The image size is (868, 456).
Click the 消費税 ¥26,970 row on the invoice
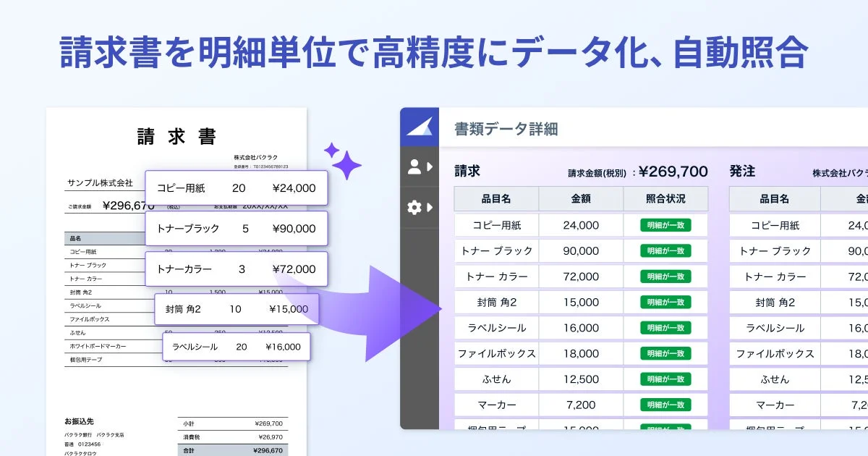(x=232, y=437)
